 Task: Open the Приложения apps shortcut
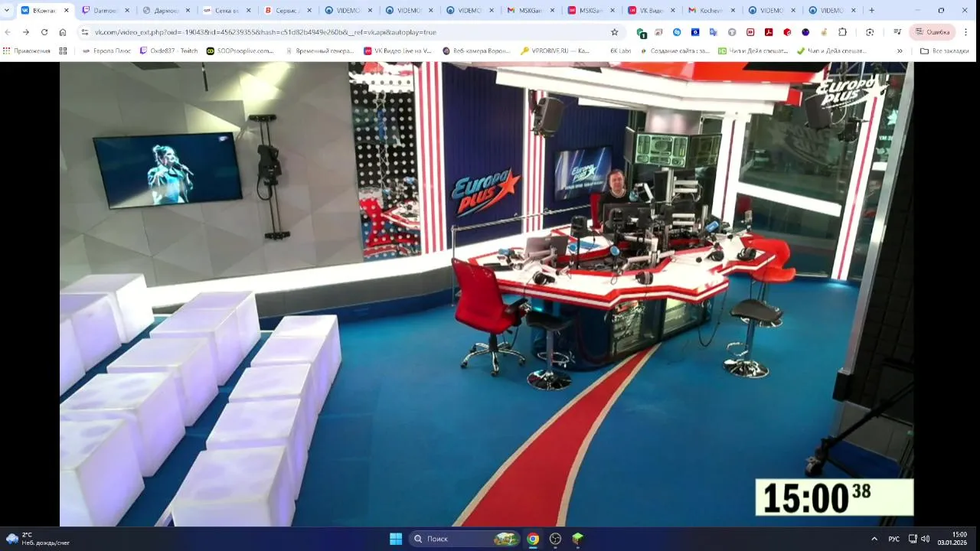point(27,51)
